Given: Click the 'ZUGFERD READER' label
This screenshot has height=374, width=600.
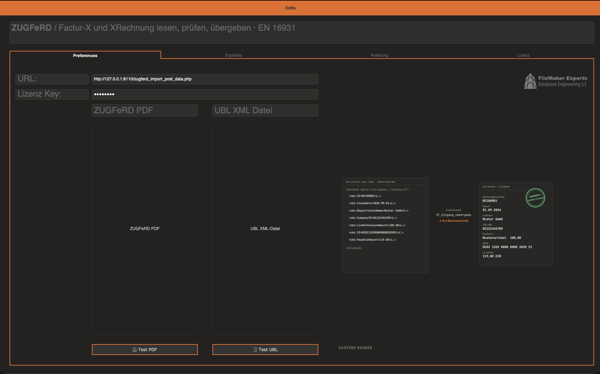Looking at the screenshot, I should (x=355, y=348).
